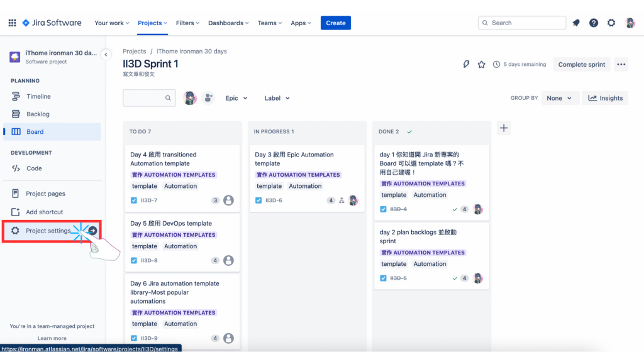Image resolution: width=644 pixels, height=362 pixels.
Task: Click the blue Create button
Action: [336, 23]
